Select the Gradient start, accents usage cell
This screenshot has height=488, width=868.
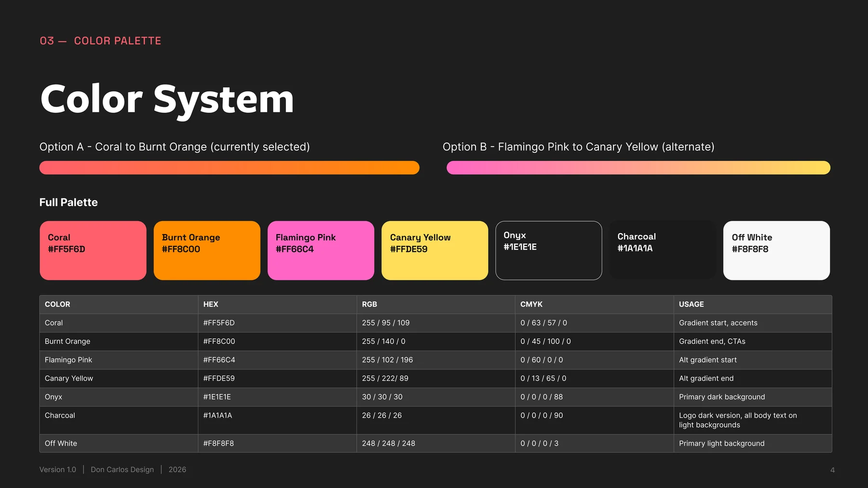753,323
